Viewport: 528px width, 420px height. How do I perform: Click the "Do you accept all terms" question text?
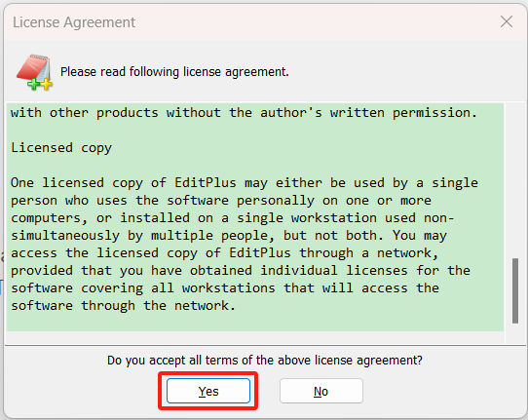[x=264, y=361]
